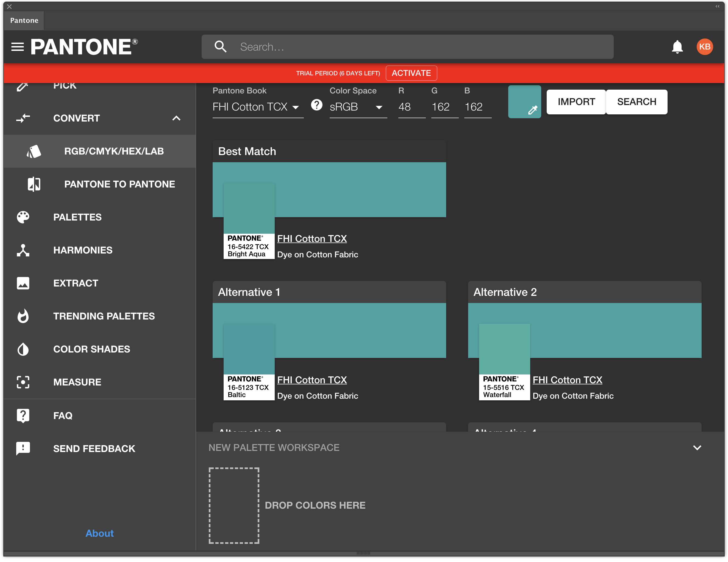Screen dimensions: 728x562
Task: Open the FAQ menu item
Action: [100, 415]
